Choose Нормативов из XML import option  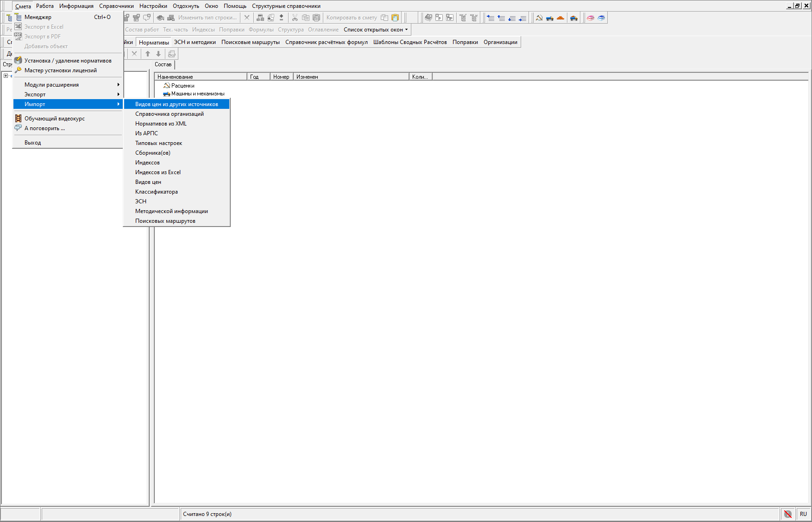(x=161, y=124)
